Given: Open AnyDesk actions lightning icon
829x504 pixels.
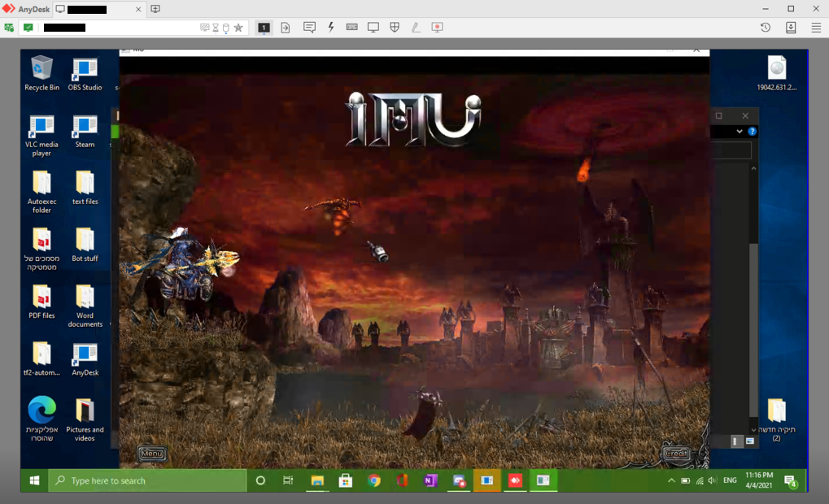Looking at the screenshot, I should click(x=331, y=28).
